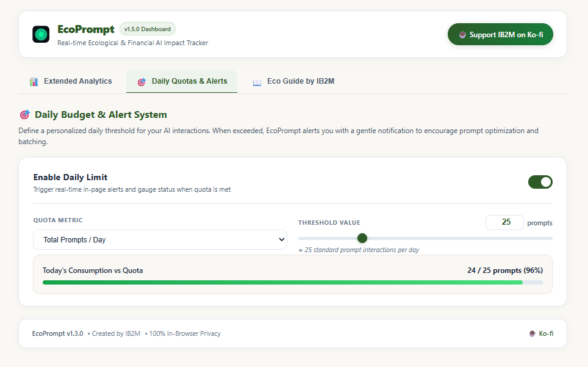Click the coffee cup icon in the Support button
The image size is (588, 367).
[462, 35]
